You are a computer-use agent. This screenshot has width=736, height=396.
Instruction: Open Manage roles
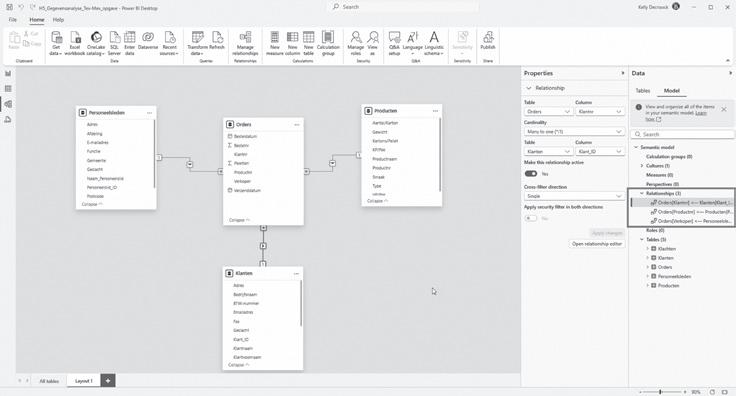click(356, 43)
